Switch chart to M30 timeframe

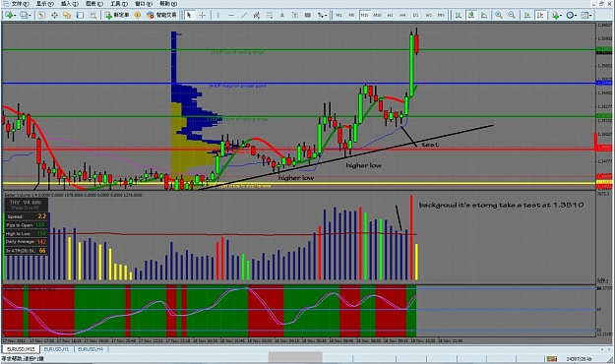pyautogui.click(x=377, y=15)
